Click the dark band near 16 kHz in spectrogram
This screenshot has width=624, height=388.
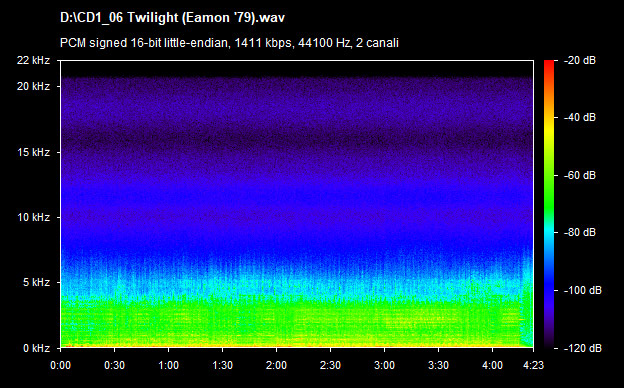296,139
